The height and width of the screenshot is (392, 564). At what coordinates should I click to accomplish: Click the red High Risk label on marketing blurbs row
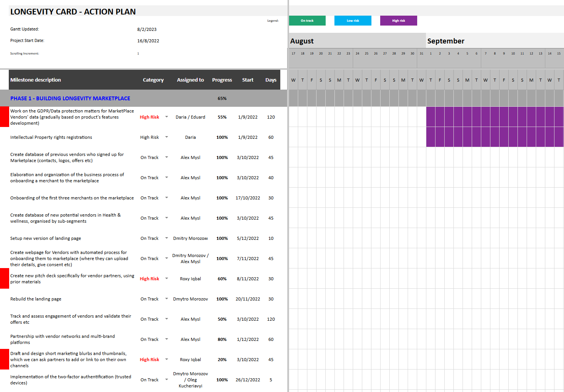click(x=149, y=360)
